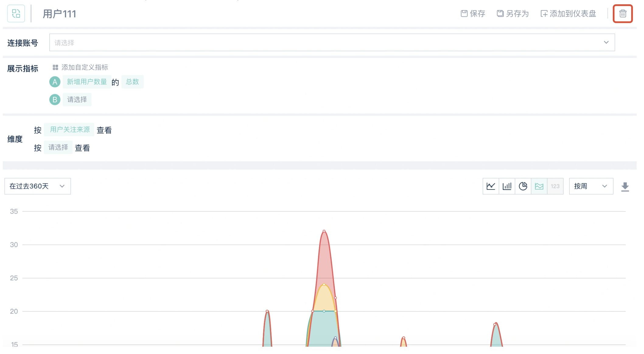The width and height of the screenshot is (644, 354).
Task: Click the B metric badge
Action: coord(55,100)
